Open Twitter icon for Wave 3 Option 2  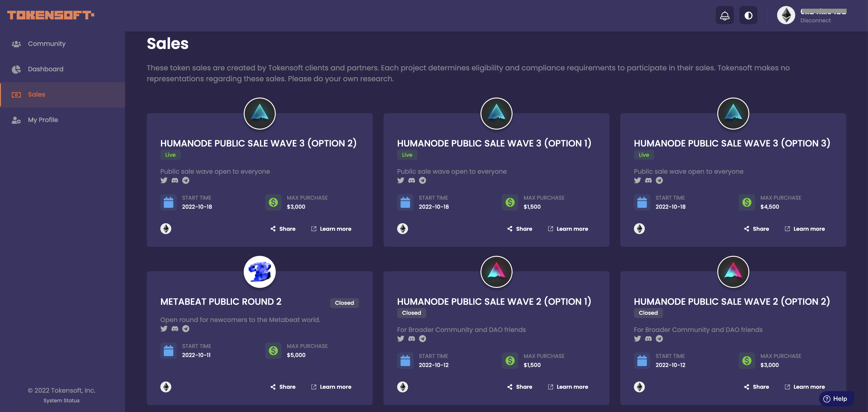164,180
